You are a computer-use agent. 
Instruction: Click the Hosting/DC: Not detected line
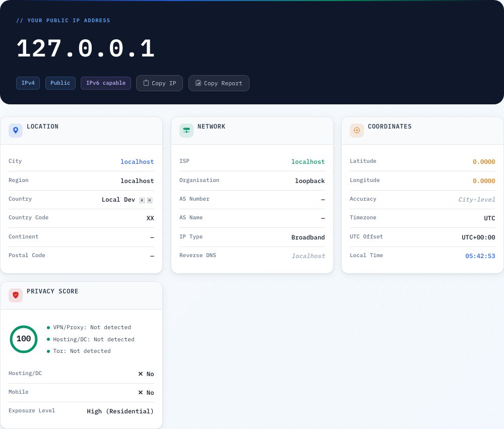point(91,339)
